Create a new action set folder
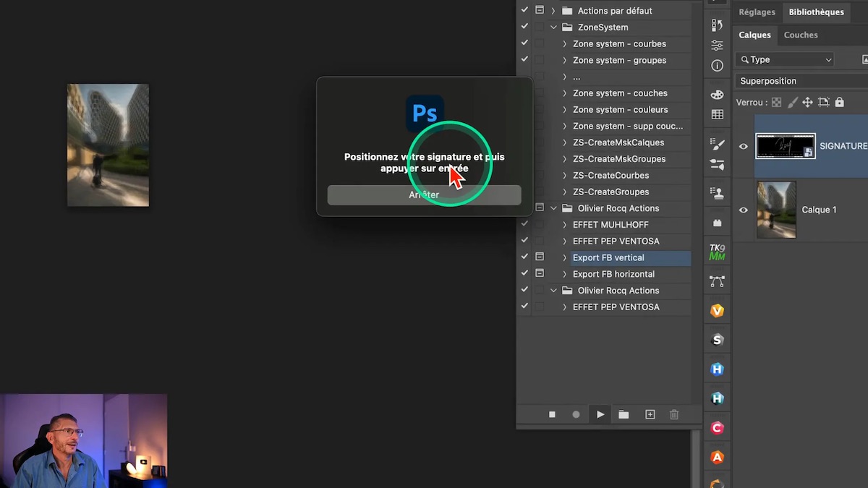This screenshot has height=488, width=868. tap(624, 414)
